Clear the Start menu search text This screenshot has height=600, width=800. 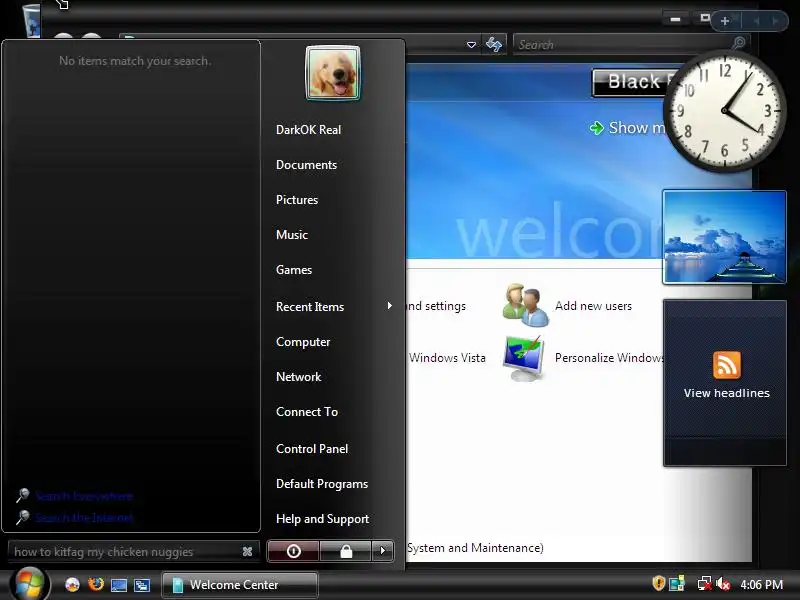[247, 552]
